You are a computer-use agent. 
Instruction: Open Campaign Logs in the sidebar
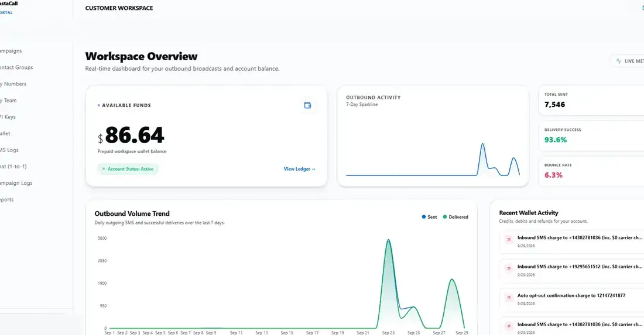point(16,183)
